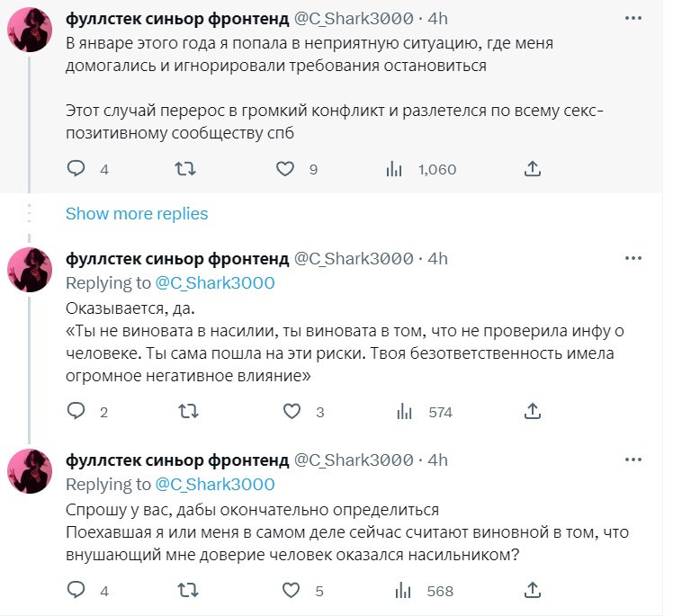Retweet the first tweet in thread
This screenshot has height=616, width=673.
point(184,168)
